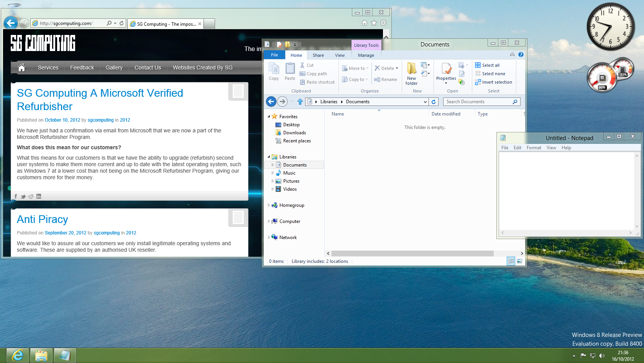Open Explorer Help question mark icon

[x=521, y=54]
